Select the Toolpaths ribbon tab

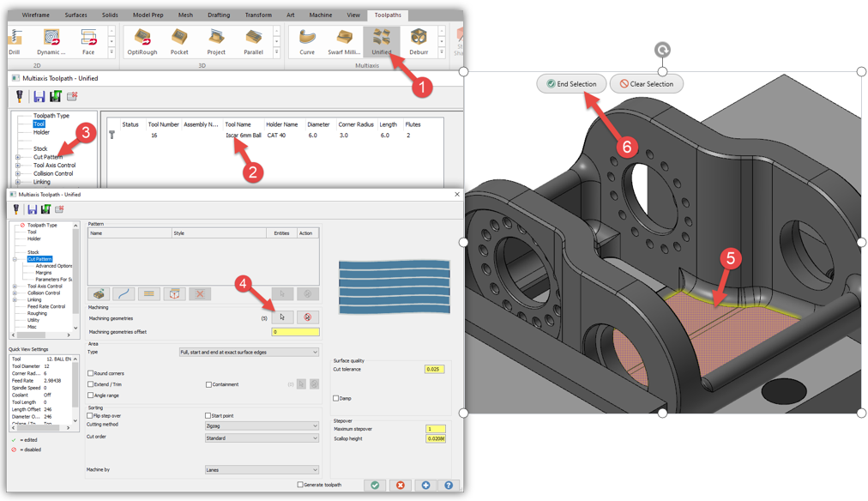coord(388,15)
